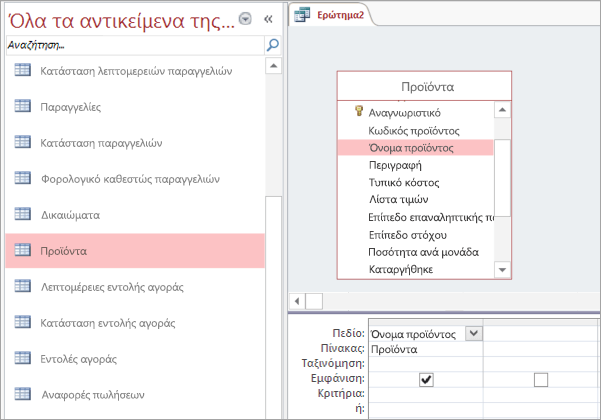601x420 pixels.
Task: Click the table icon next to Εντολές αγοράς
Action: tap(23, 358)
